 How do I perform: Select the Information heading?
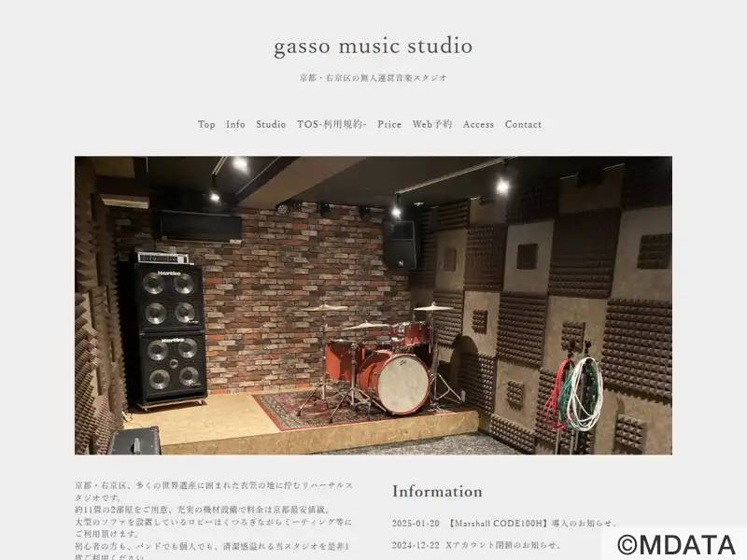coord(437,492)
